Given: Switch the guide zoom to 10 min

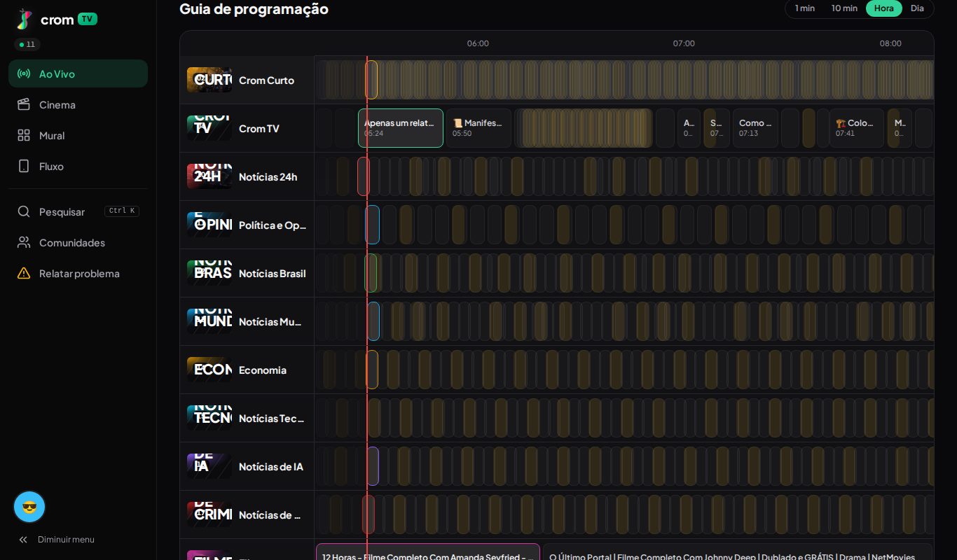Looking at the screenshot, I should 844,8.
